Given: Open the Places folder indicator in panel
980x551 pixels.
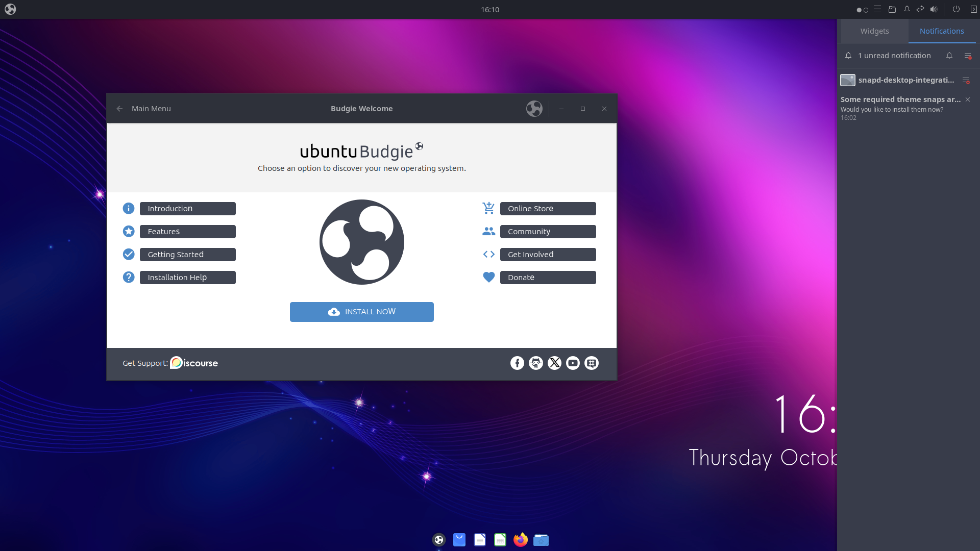Looking at the screenshot, I should tap(892, 9).
